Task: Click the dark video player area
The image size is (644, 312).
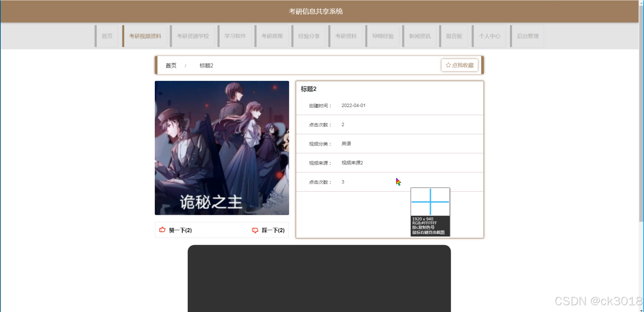Action: coord(319,278)
